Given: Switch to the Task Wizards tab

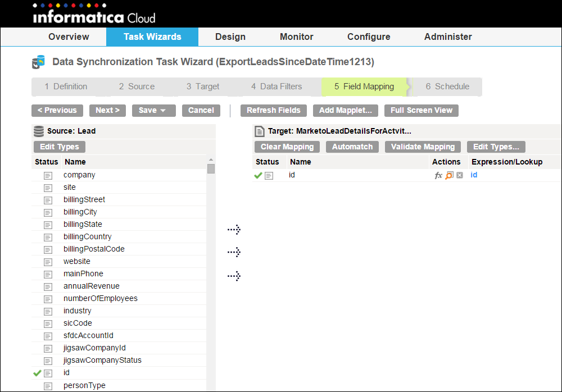Looking at the screenshot, I should [x=152, y=37].
